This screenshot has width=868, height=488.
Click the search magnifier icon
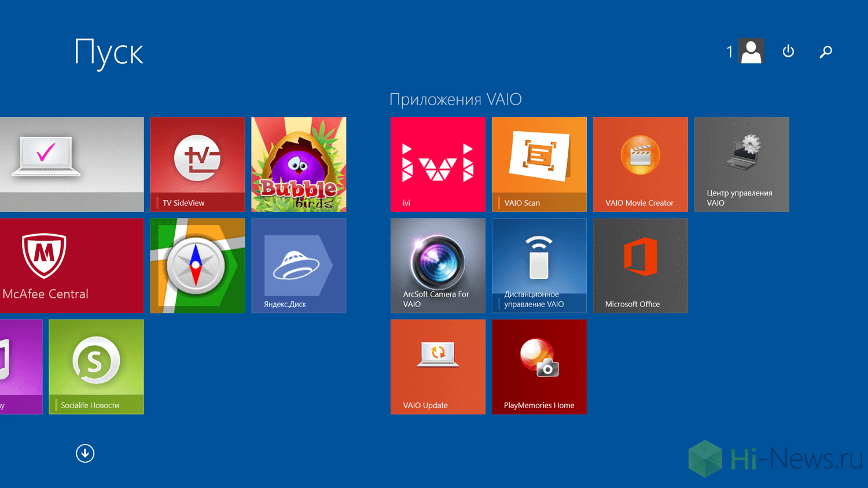(826, 51)
